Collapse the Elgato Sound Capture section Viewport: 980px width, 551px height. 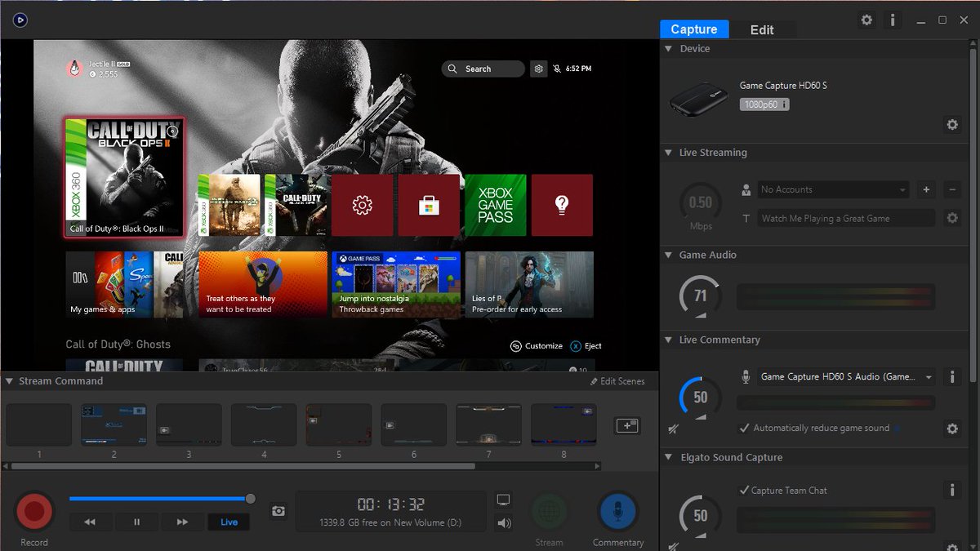pyautogui.click(x=667, y=457)
